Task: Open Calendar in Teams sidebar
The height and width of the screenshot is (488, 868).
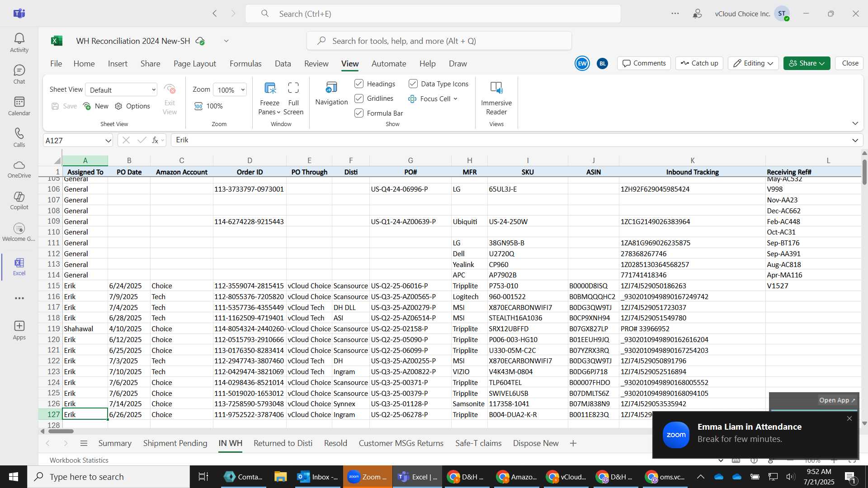Action: [x=19, y=106]
